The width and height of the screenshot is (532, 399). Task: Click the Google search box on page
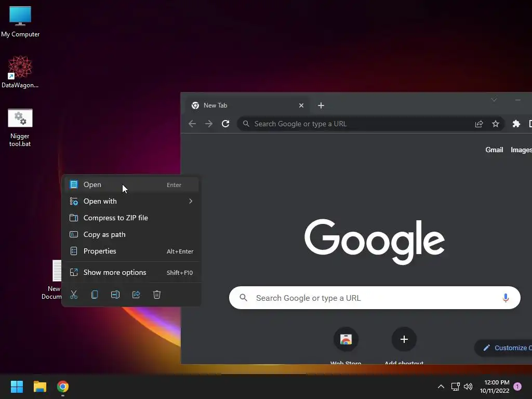pyautogui.click(x=375, y=298)
